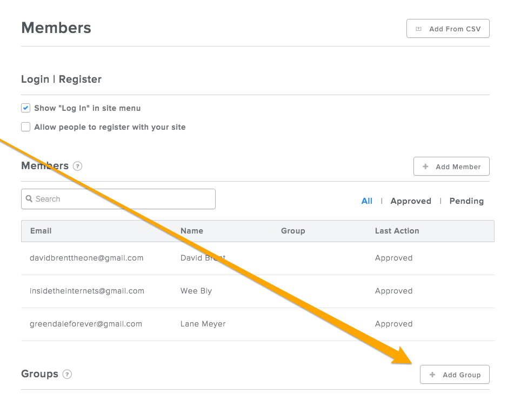Viewport: 514px width, 420px height.
Task: Focus the member Search field
Action: pyautogui.click(x=118, y=199)
